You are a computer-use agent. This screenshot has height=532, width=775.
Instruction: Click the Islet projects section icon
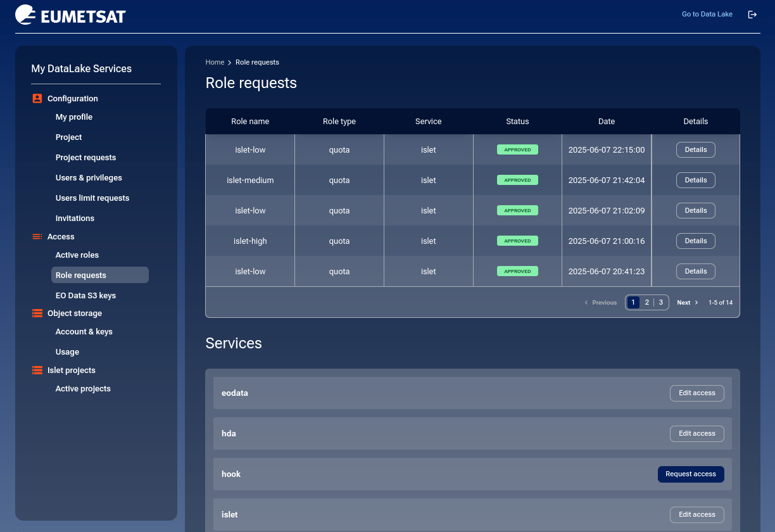[x=37, y=370]
